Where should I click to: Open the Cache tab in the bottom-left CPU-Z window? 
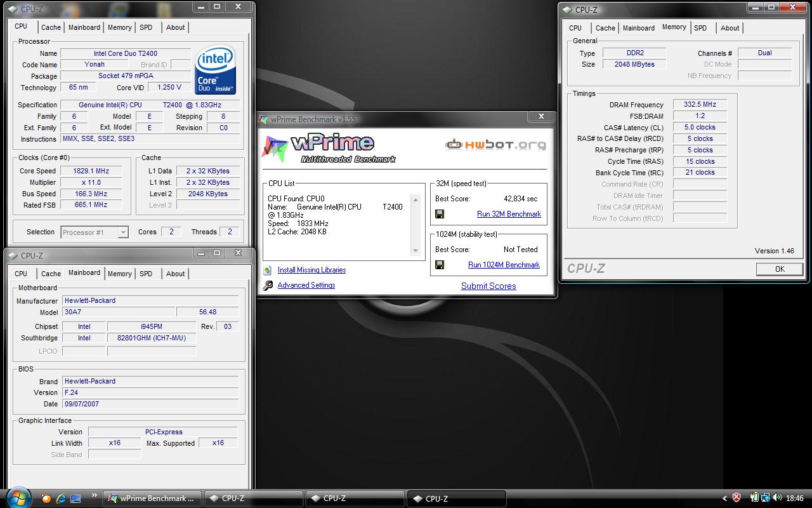click(x=51, y=274)
